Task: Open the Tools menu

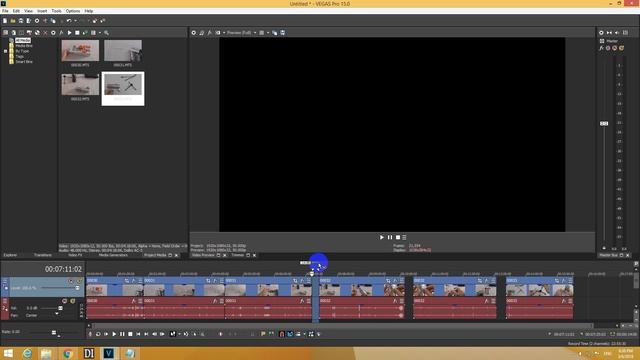Action: [57, 11]
